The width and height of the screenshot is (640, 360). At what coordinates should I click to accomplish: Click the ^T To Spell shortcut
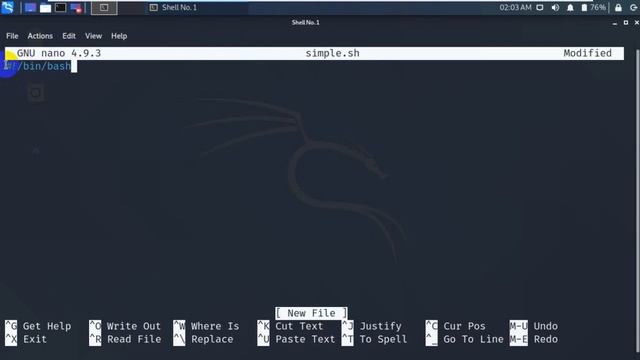(x=374, y=339)
